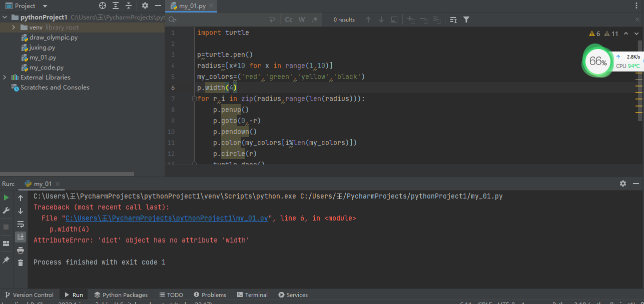
Task: Click the new line icon in search bar
Action: pos(272,19)
